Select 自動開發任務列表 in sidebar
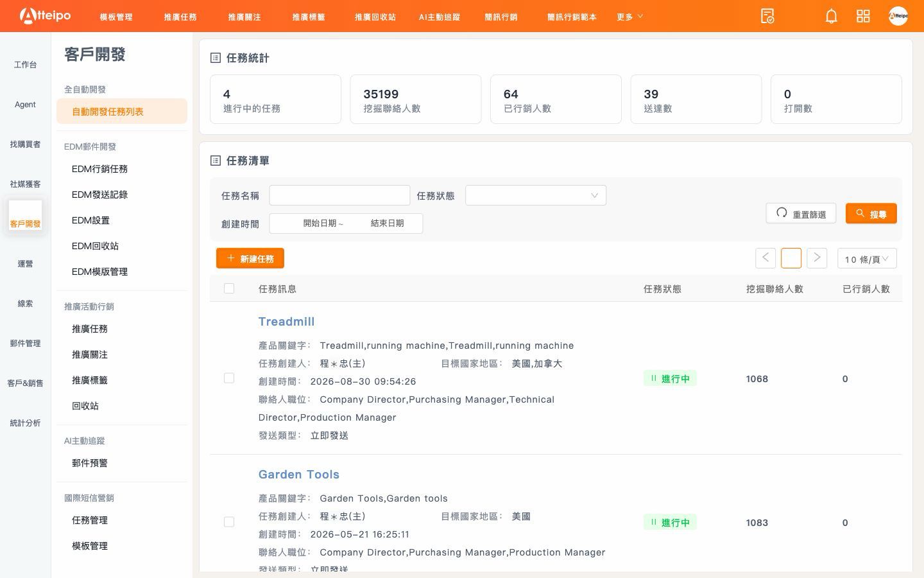 tap(122, 111)
